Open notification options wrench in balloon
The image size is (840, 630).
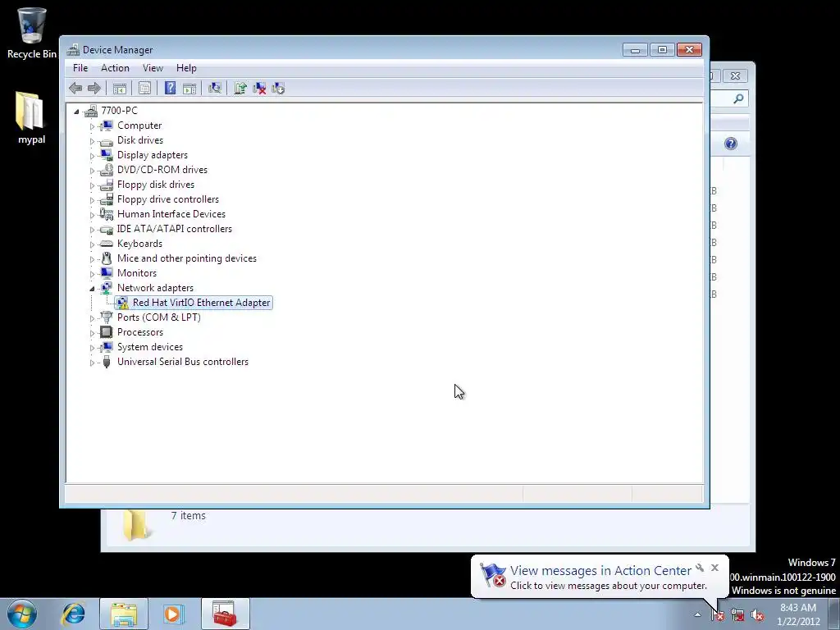click(x=700, y=568)
